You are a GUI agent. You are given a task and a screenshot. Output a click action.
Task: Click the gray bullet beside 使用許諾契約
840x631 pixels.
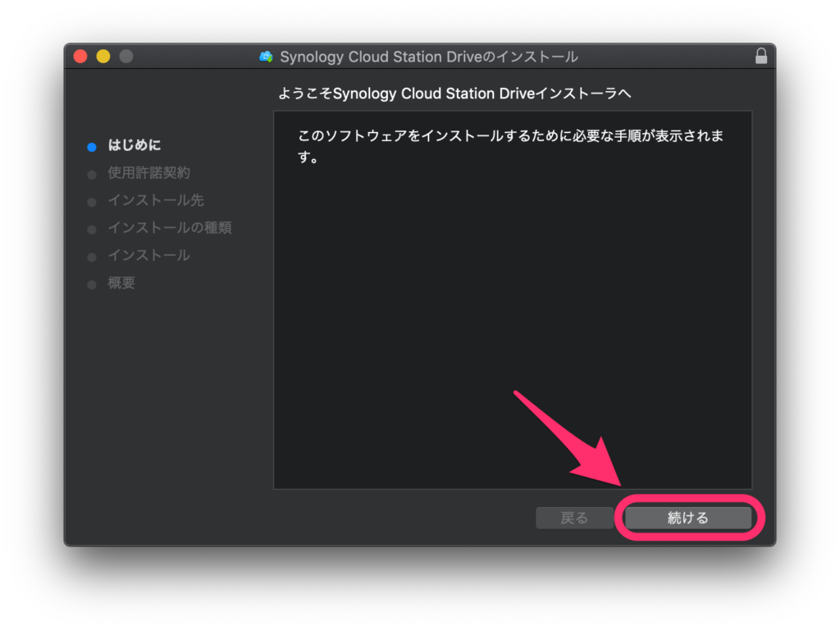tap(92, 174)
